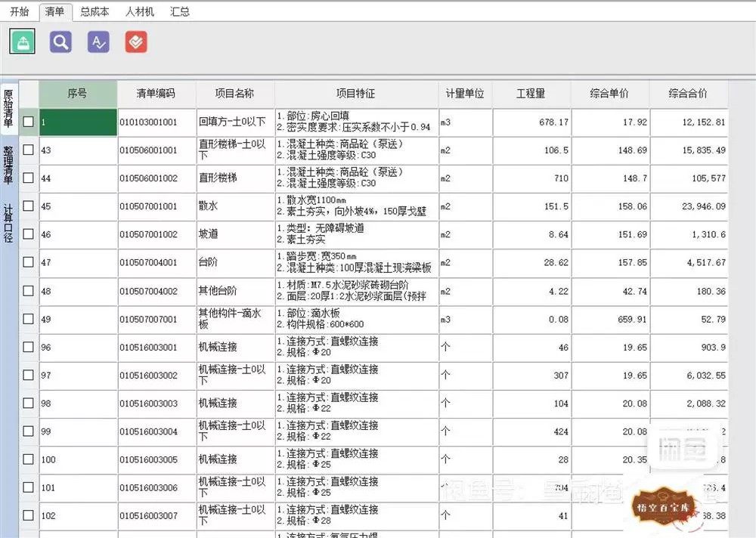Tick the checkbox for row 47 台阶
The height and width of the screenshot is (538, 756).
click(29, 261)
